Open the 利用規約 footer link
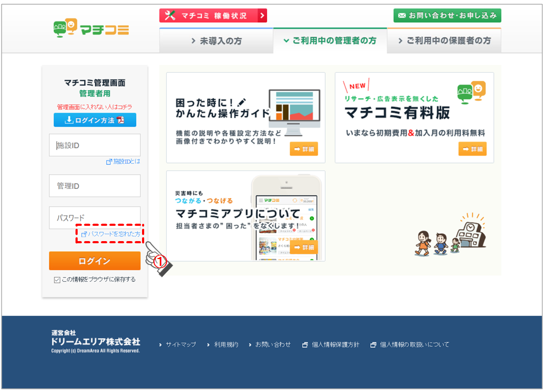Screen dimensions: 546x392 coord(226,345)
